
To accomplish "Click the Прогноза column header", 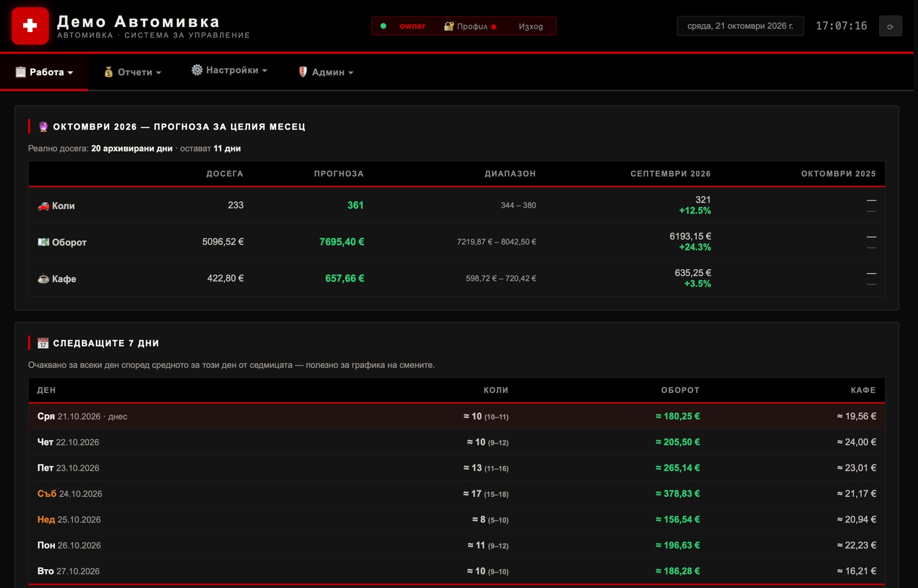I will click(339, 174).
